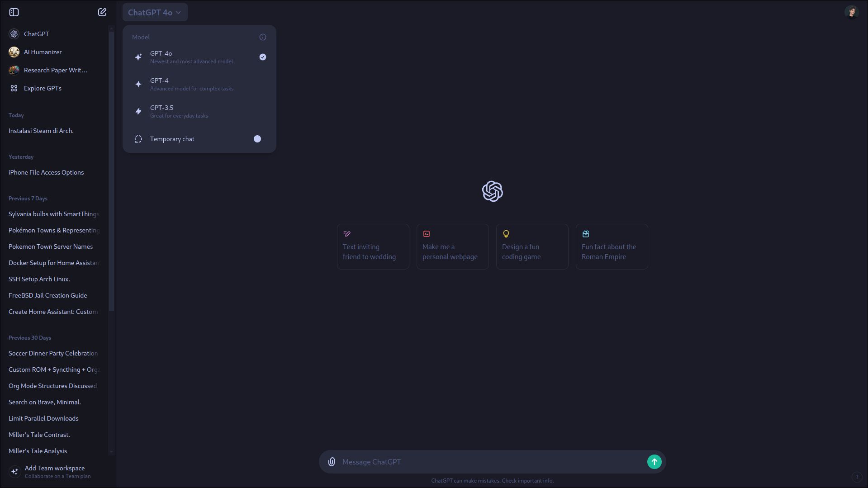The width and height of the screenshot is (868, 488).
Task: Open the help question mark button
Action: tap(857, 477)
